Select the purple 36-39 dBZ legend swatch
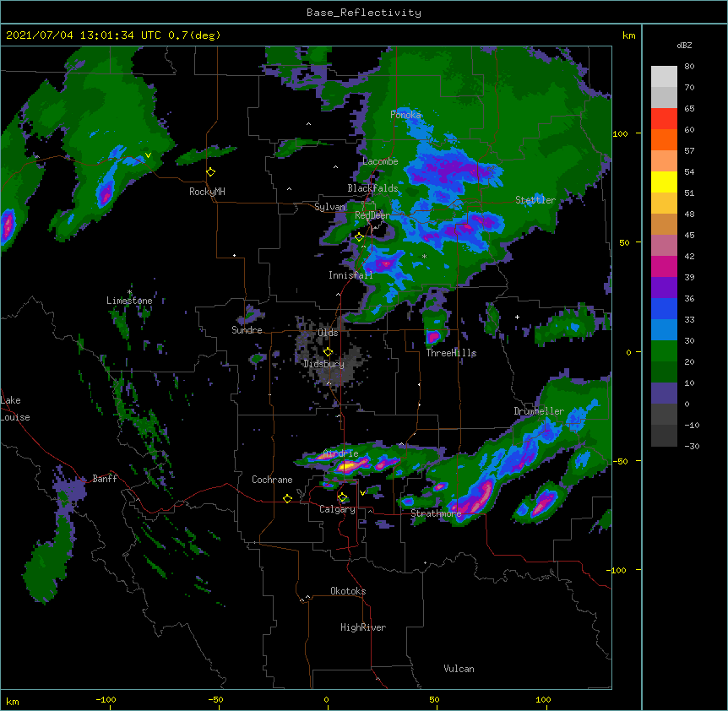This screenshot has height=711, width=728. coord(664,288)
